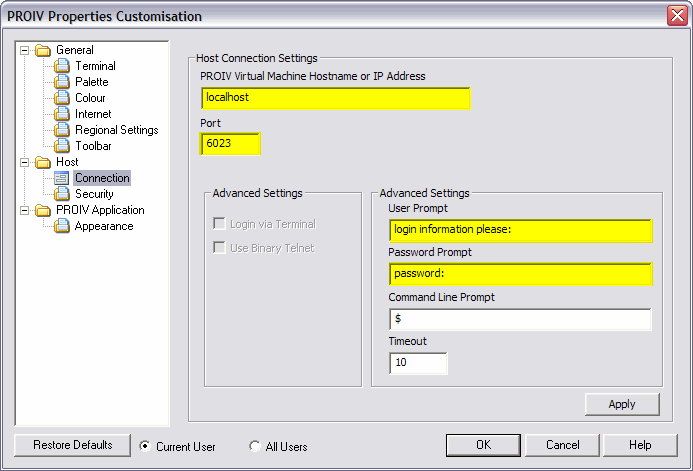
Task: Click the Security page icon
Action: [62, 194]
